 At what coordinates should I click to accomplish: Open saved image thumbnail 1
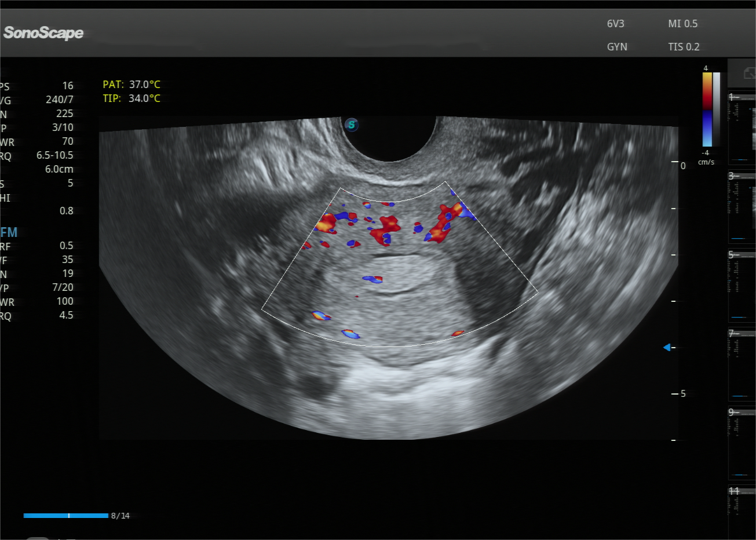(742, 127)
